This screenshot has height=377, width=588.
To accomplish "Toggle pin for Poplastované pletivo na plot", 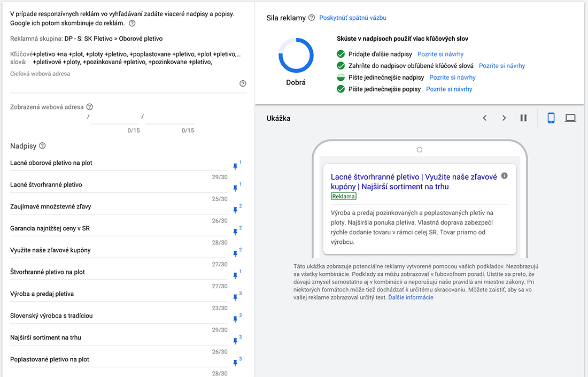I will click(x=236, y=363).
